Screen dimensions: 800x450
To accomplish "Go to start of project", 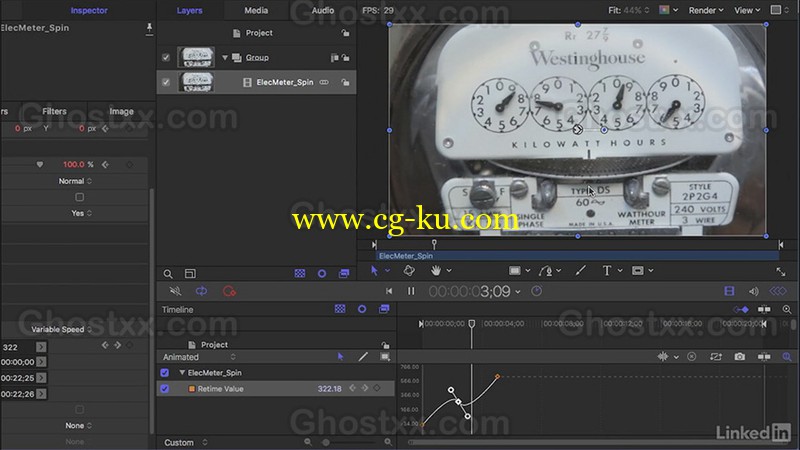I will pos(389,291).
